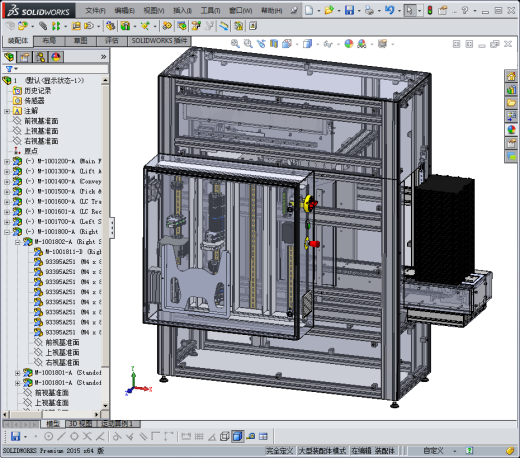Toggle the shaded with edges display button
Viewport: 520px width, 458px height.
coord(238,436)
